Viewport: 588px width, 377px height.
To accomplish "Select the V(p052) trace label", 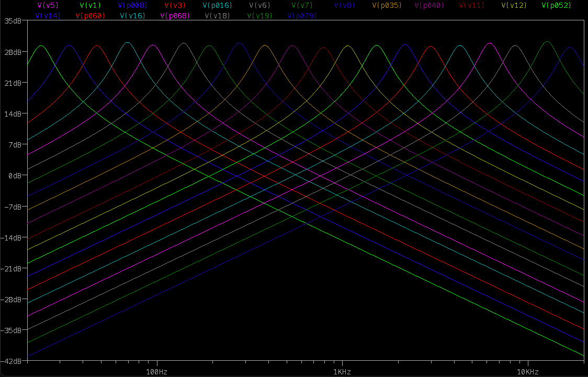I will (x=557, y=6).
